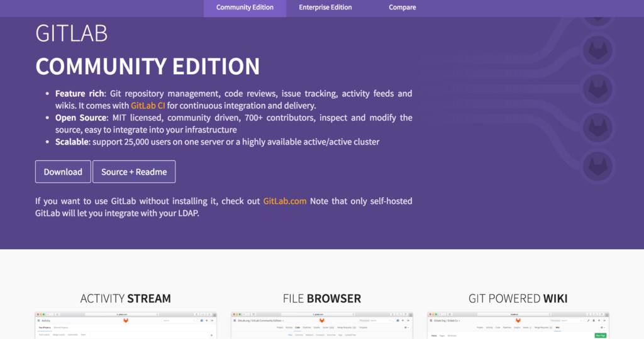This screenshot has height=339, width=644.
Task: Select the Compare tab
Action: (x=402, y=8)
